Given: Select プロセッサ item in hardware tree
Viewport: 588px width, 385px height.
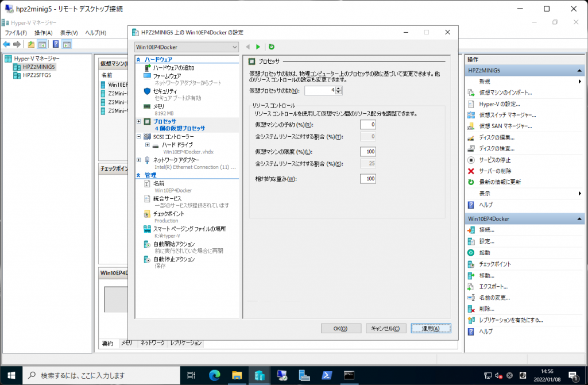Looking at the screenshot, I should point(164,122).
